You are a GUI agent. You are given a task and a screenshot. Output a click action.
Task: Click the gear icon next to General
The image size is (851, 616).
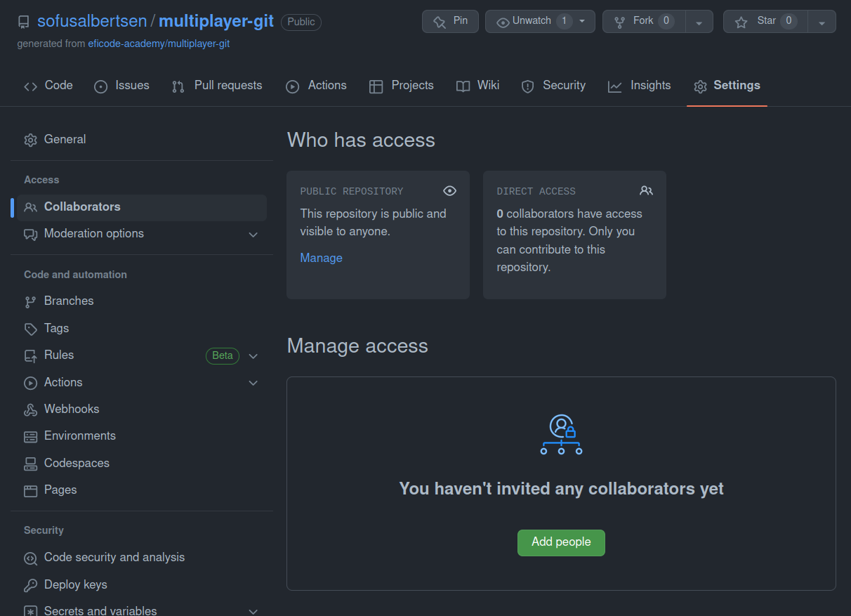coord(30,140)
